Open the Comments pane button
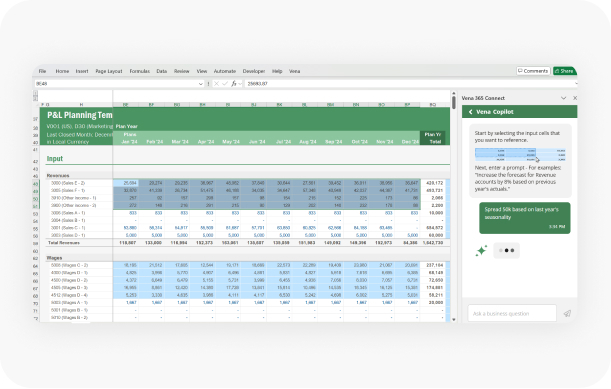Viewport: 611px width, 389px height. [533, 71]
